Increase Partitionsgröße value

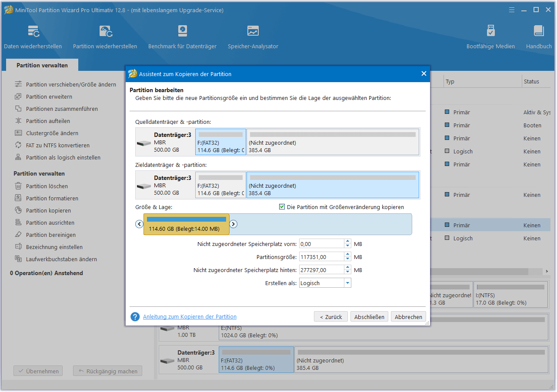point(347,255)
